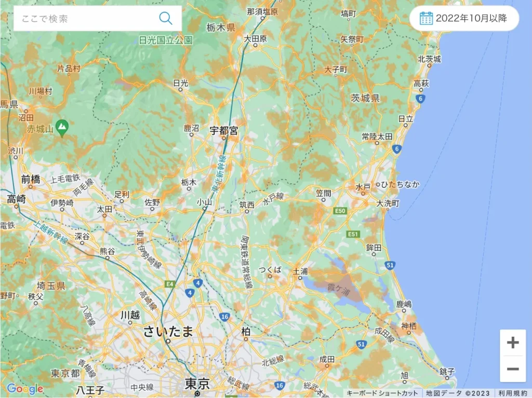Click the 上越新幹線 rail line label

click(x=51, y=232)
